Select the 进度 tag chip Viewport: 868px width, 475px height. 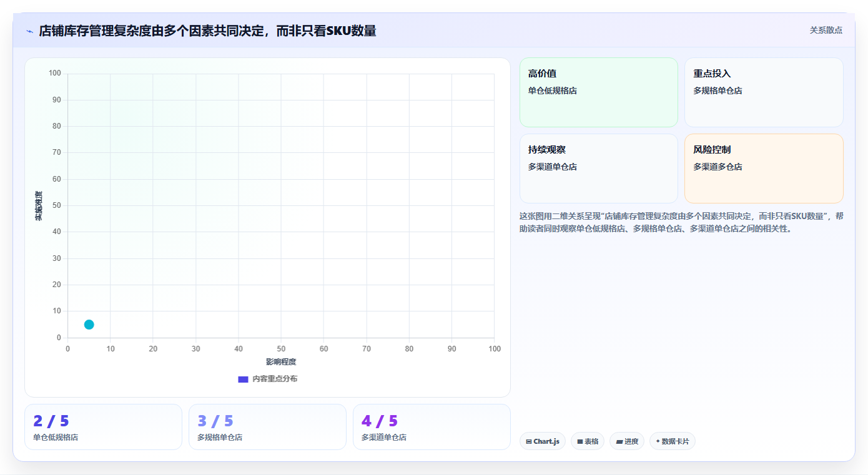pos(627,441)
